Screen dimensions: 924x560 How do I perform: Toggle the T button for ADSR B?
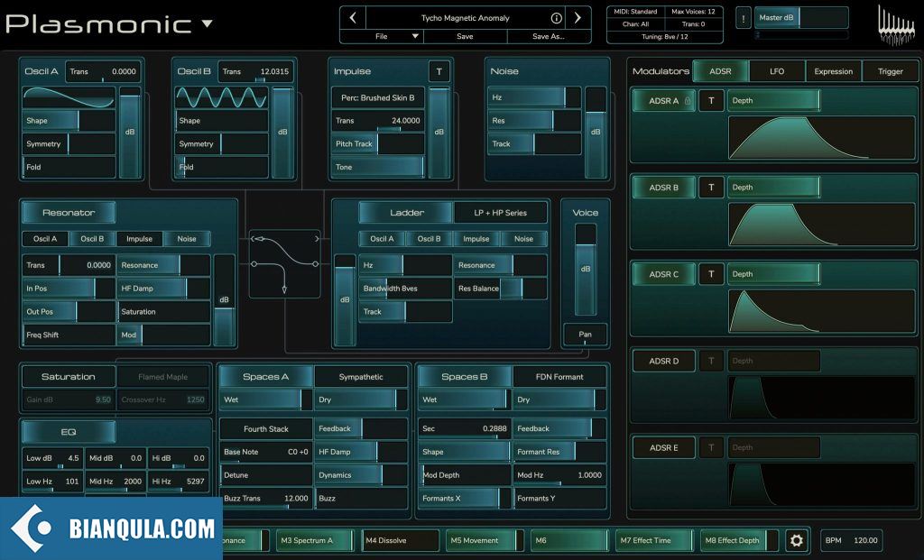[711, 188]
